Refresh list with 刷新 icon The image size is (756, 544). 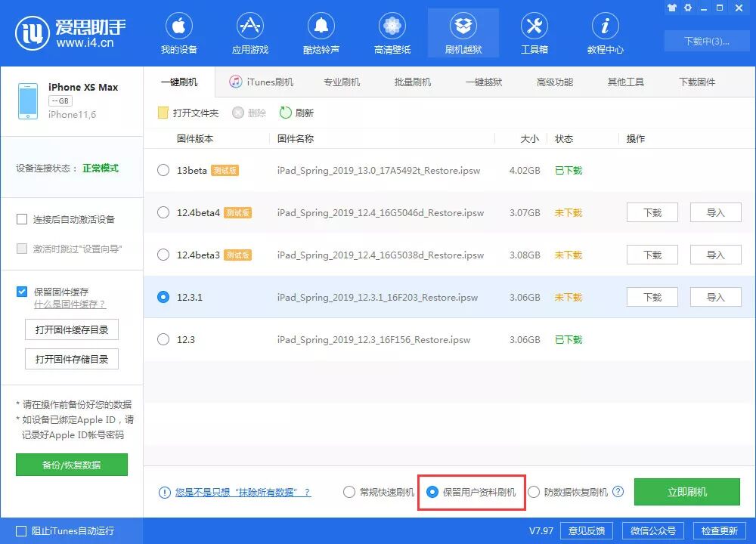tap(286, 113)
